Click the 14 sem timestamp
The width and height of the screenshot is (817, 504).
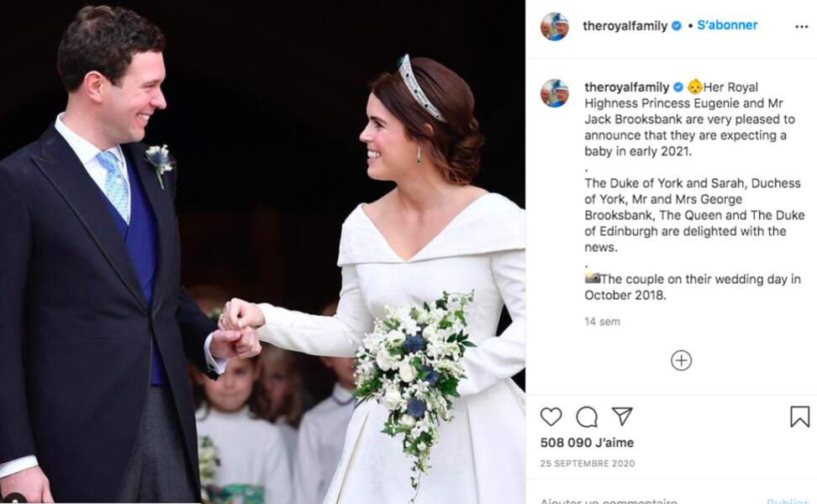(602, 322)
